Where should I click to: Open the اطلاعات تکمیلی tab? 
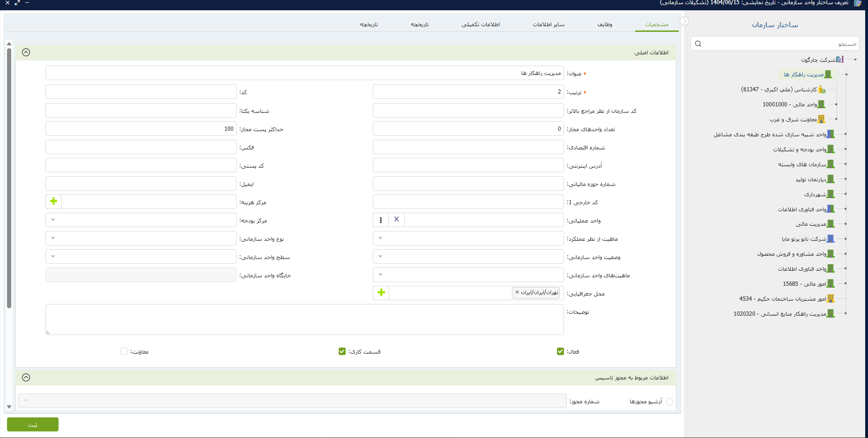coord(481,24)
